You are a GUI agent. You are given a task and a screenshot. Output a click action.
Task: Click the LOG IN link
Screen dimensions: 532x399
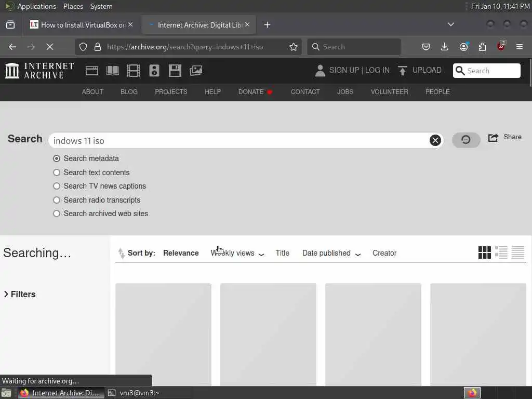coord(377,70)
